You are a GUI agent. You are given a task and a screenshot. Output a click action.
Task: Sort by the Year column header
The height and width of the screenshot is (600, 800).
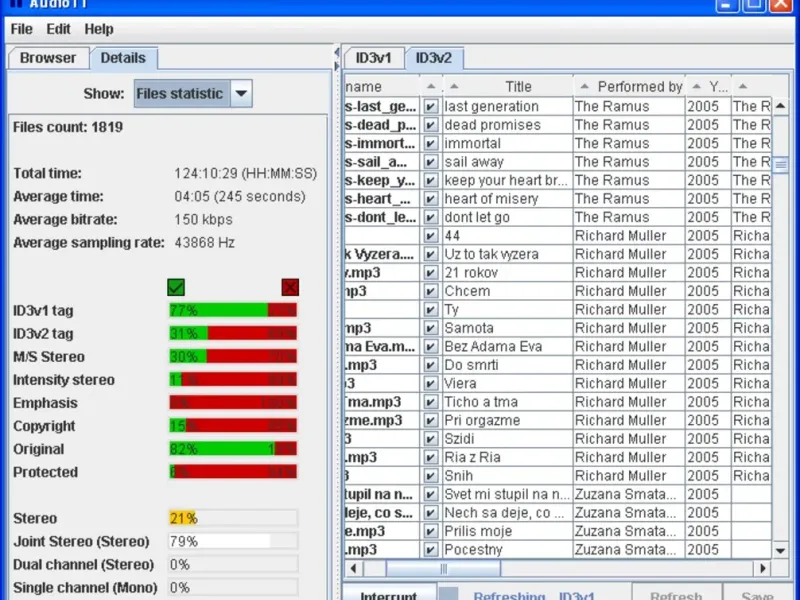(709, 87)
